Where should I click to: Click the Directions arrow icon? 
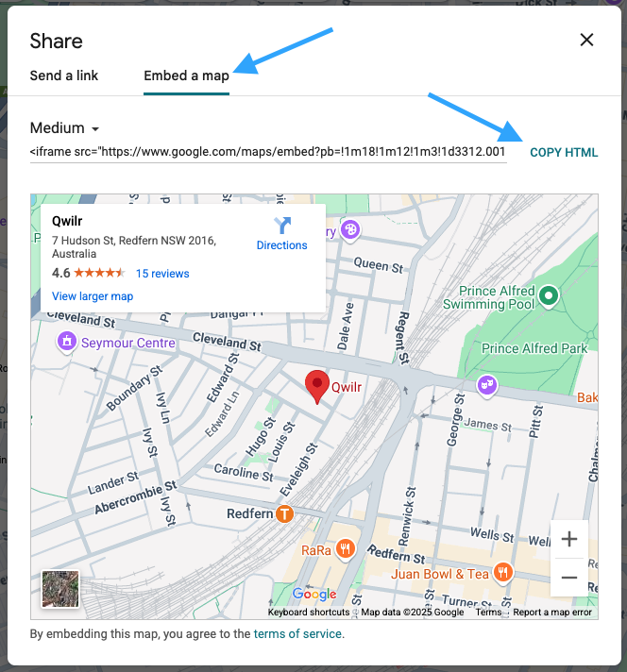point(282,226)
